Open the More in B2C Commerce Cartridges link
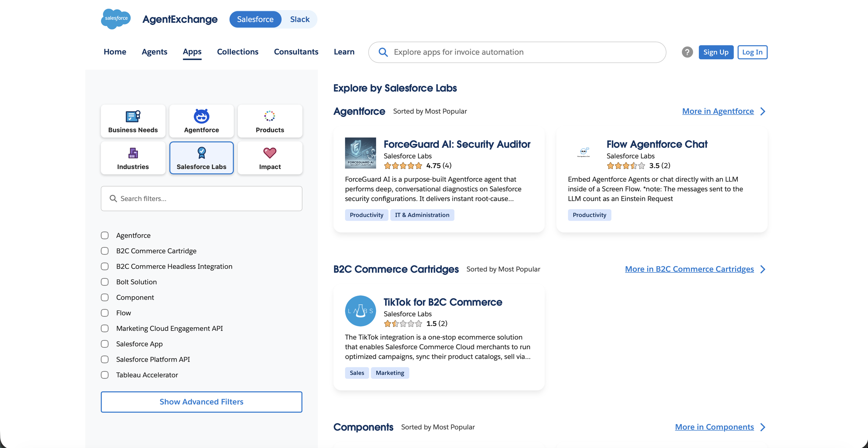 689,269
